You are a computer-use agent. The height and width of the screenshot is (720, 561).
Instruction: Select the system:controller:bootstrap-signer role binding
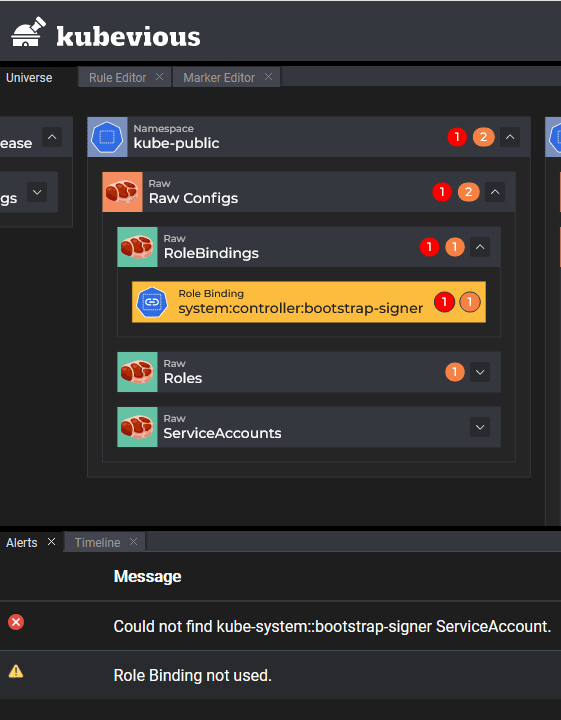[309, 302]
